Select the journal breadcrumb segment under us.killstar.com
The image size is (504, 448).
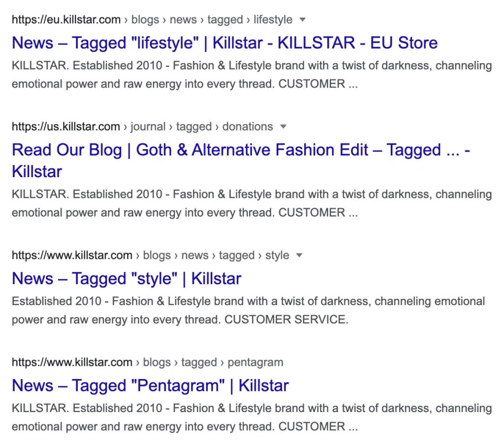click(148, 127)
